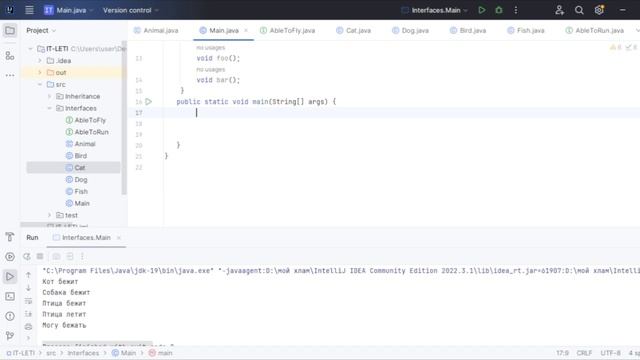Viewport: 640px width, 360px height.
Task: Expand the test folder
Action: pos(49,215)
